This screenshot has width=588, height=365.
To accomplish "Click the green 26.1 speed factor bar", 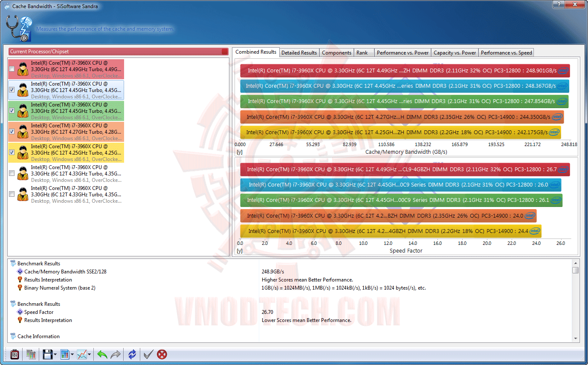I will click(401, 200).
